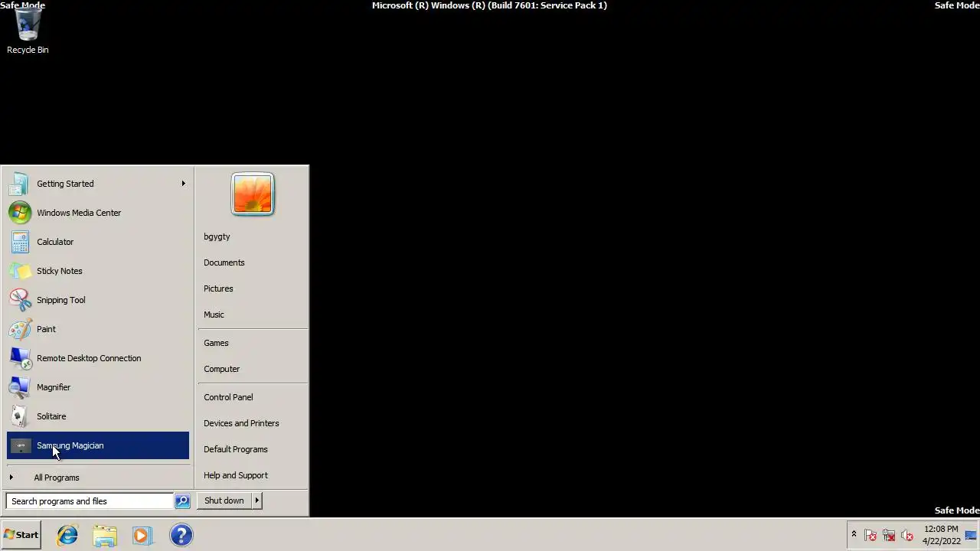The image size is (980, 551).
Task: Click the Windows Media Center icon
Action: (x=20, y=213)
